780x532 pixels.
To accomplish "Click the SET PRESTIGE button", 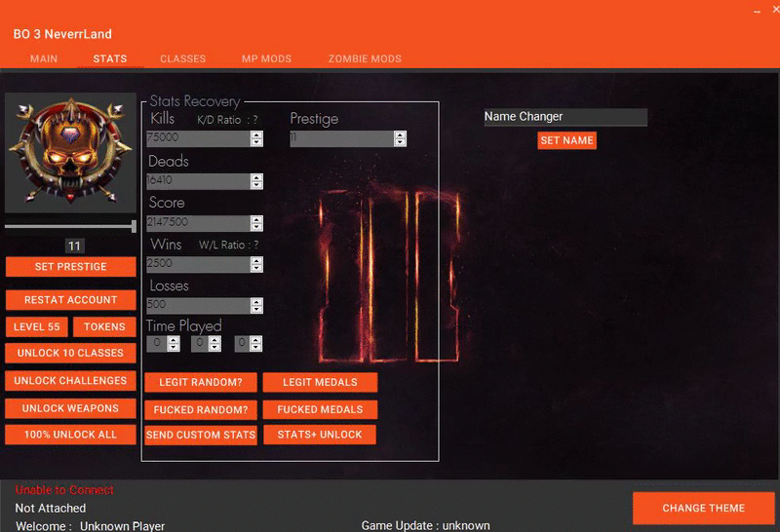I will coord(70,267).
